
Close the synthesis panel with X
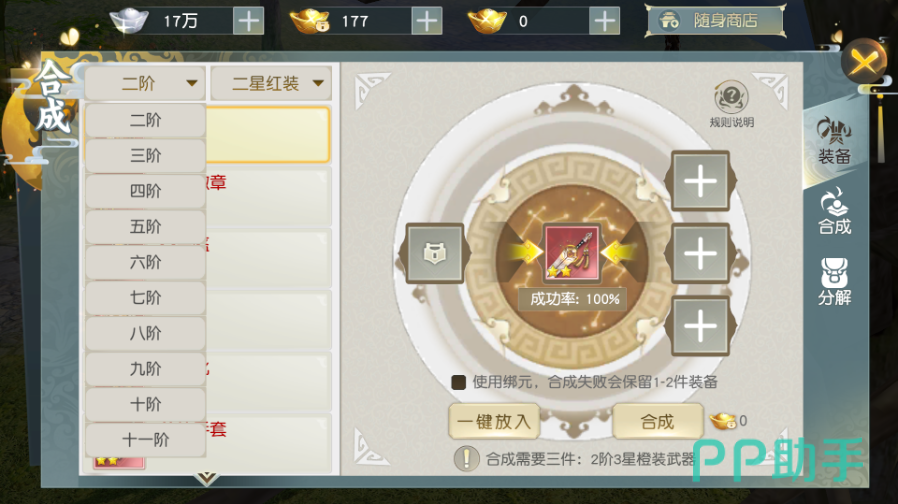tap(864, 61)
